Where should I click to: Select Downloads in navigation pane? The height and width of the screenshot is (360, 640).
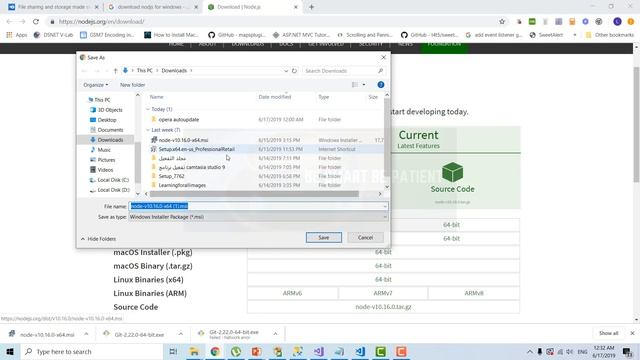click(107, 140)
